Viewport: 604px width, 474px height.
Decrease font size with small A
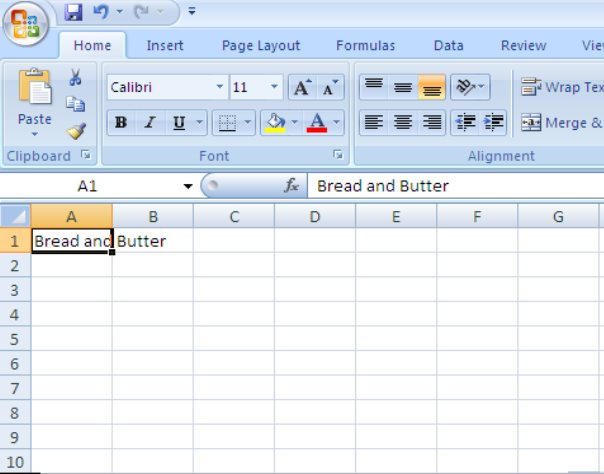[331, 87]
